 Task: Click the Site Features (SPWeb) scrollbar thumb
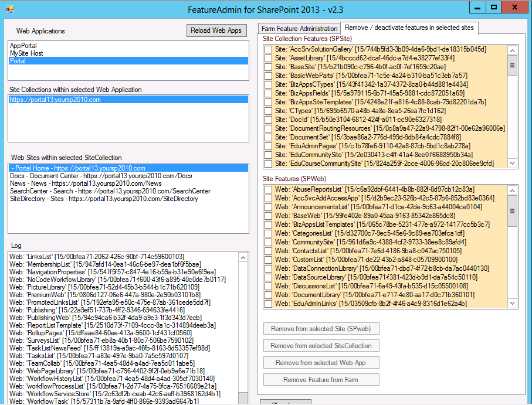click(x=512, y=211)
